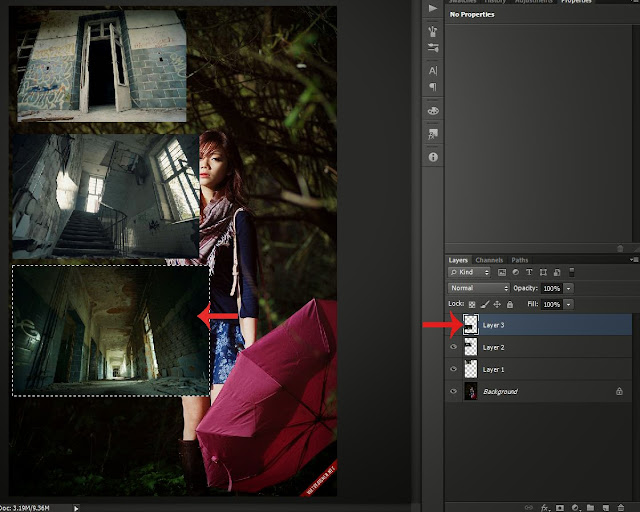This screenshot has height=512, width=640.
Task: Click the Doc size status text
Action: click(25, 508)
